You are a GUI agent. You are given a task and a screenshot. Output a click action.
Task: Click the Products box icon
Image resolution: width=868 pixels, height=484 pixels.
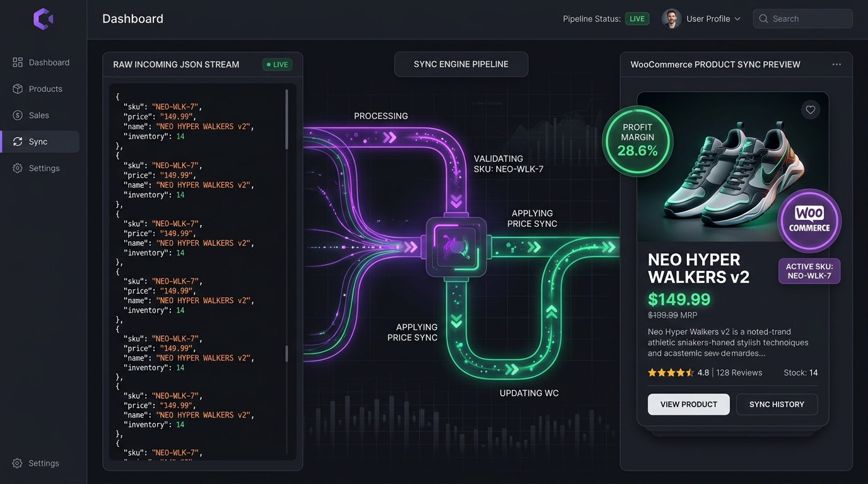[x=18, y=89]
